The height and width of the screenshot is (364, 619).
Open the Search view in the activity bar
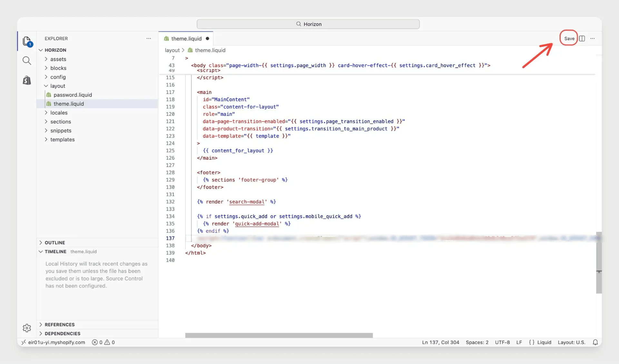tap(27, 61)
